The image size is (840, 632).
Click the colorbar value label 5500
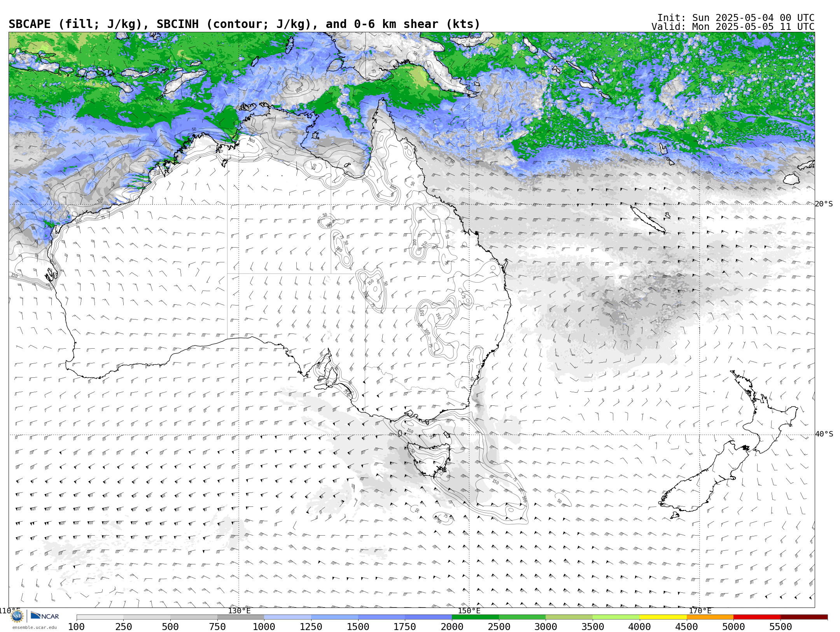pos(780,627)
